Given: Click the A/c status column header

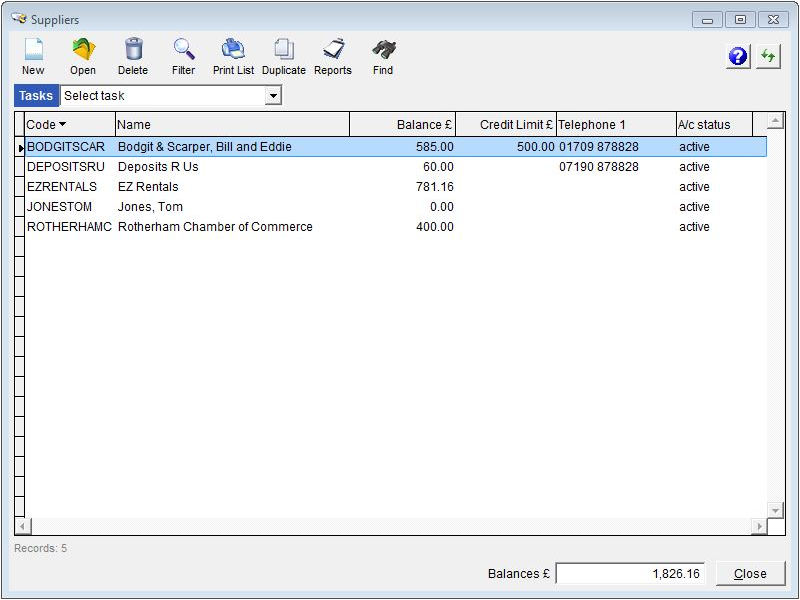Looking at the screenshot, I should pos(714,124).
